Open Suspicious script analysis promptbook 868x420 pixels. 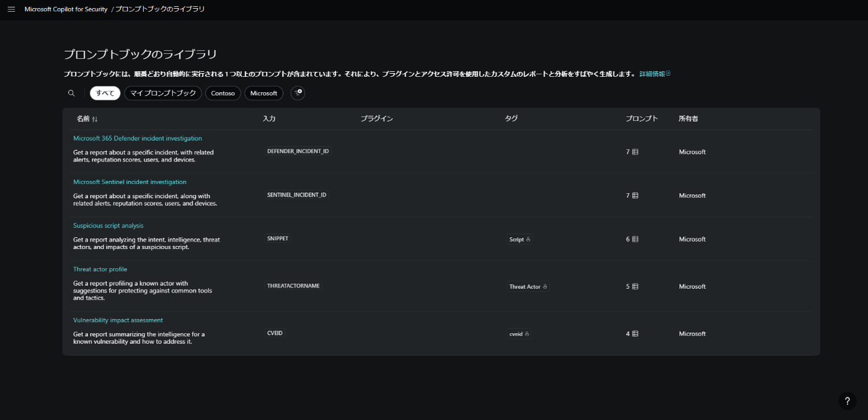click(x=108, y=225)
